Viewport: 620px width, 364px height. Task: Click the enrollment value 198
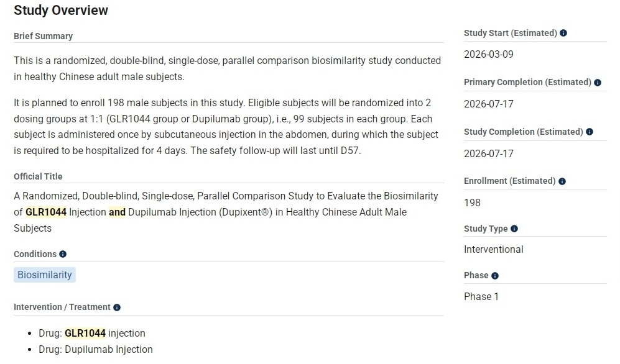473,202
